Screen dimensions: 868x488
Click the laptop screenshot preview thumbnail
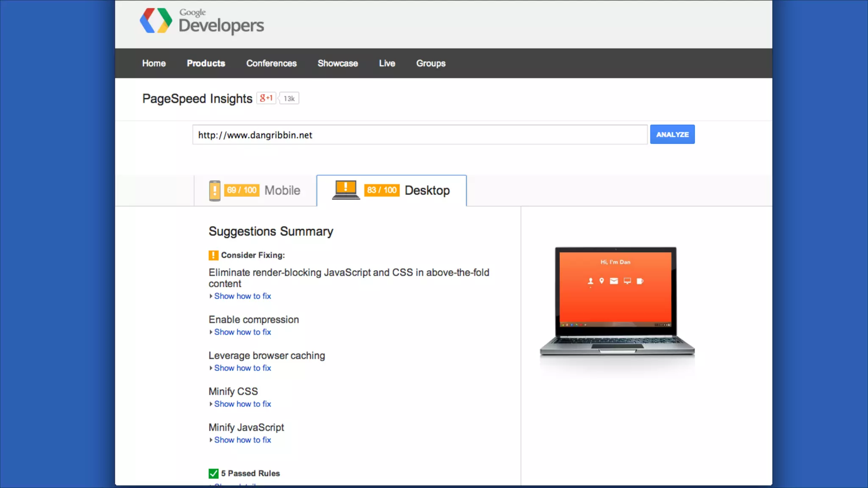point(617,301)
